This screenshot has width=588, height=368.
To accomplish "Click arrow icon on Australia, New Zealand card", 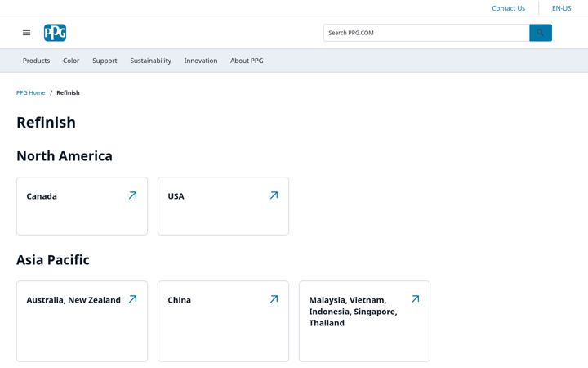I will pos(133,299).
